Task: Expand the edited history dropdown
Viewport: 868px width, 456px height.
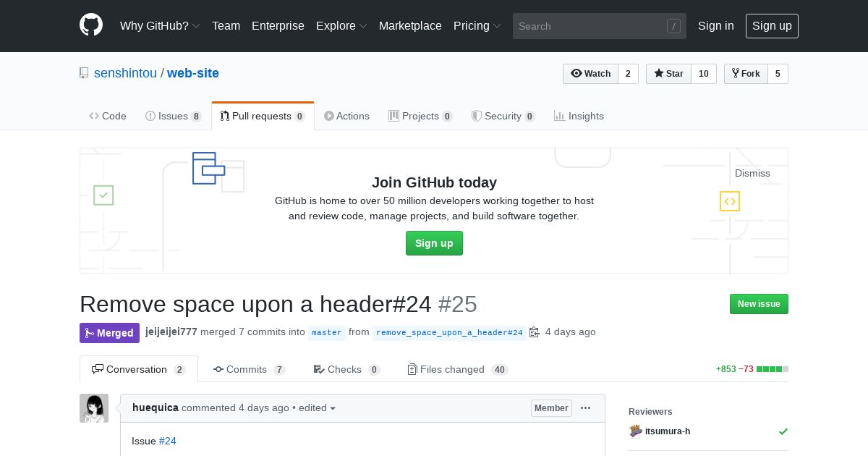Action: [318, 408]
